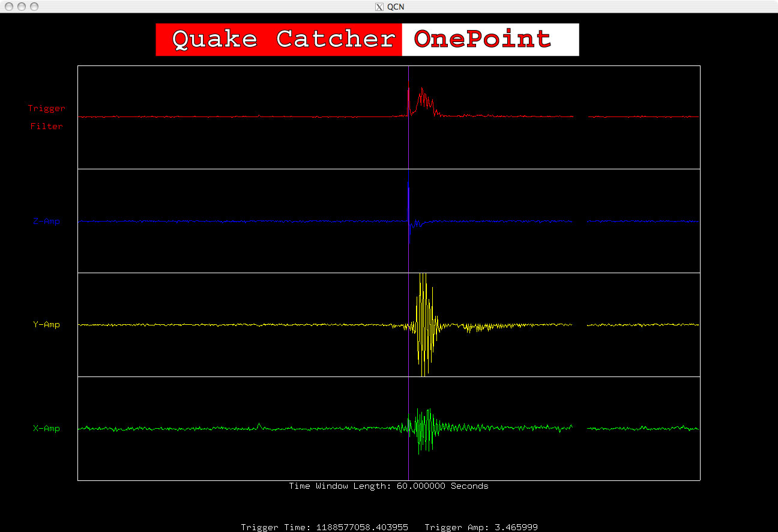Click the Trigger Time readout
Image resolution: width=778 pixels, height=532 pixels.
click(x=324, y=527)
